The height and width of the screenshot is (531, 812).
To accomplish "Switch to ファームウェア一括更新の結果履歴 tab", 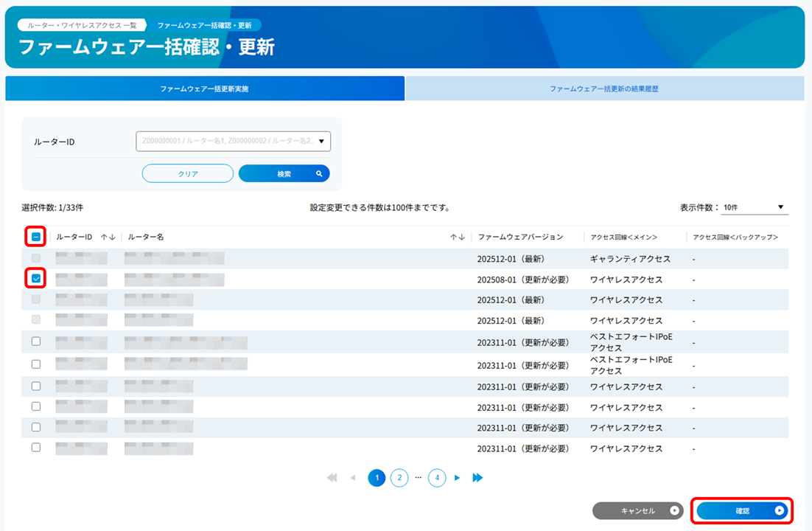I will pos(604,88).
